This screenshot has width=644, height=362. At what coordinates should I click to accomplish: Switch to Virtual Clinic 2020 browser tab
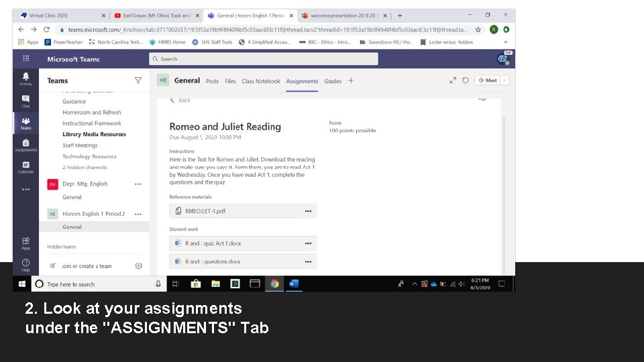62,15
